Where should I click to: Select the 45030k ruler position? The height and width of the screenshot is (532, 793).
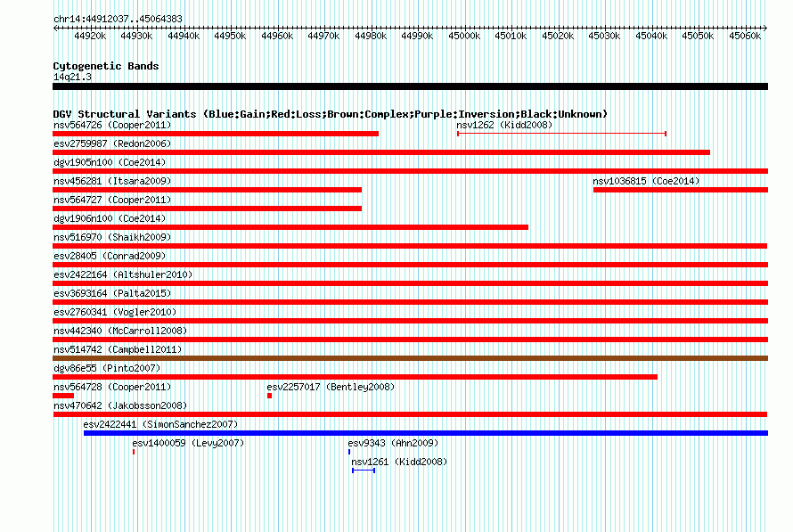604,36
